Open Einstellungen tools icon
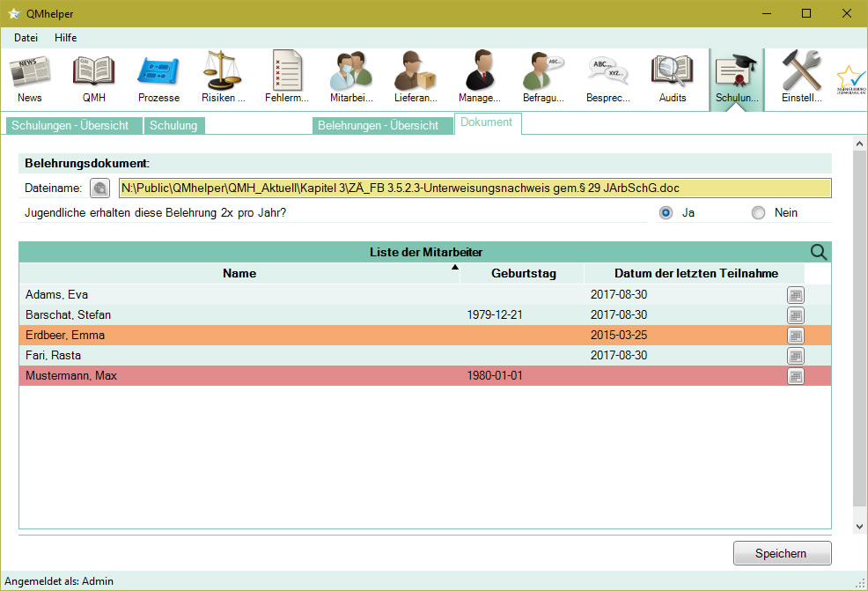The image size is (868, 591). [801, 78]
